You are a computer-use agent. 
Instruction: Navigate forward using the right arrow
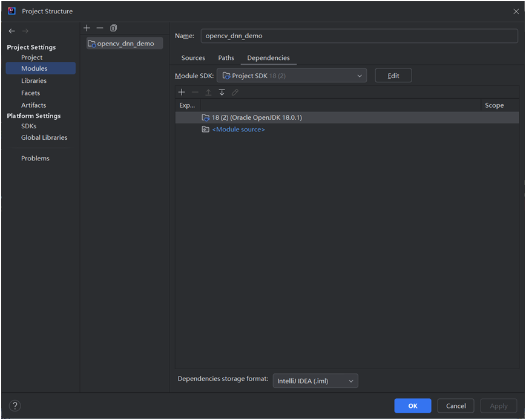[25, 30]
